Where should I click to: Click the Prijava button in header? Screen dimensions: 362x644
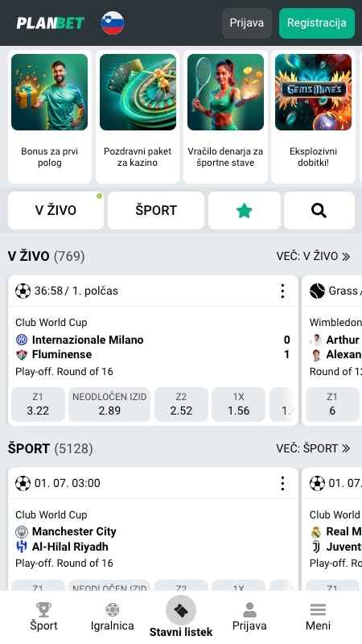click(x=247, y=23)
